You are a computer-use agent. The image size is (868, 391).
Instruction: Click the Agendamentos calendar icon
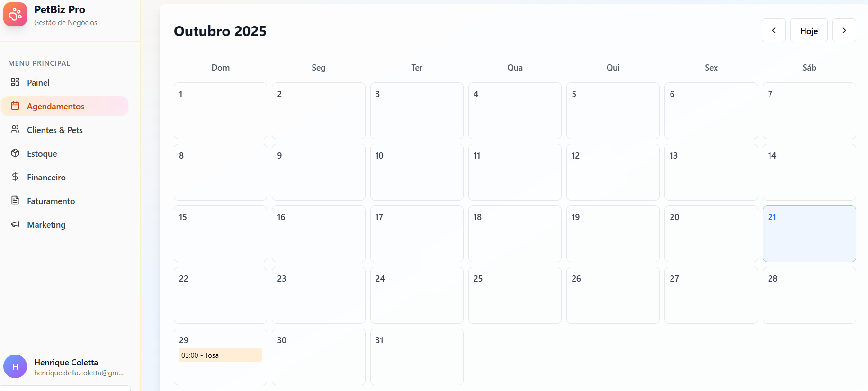15,106
